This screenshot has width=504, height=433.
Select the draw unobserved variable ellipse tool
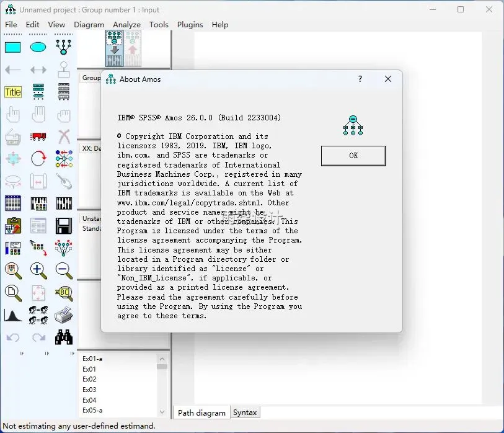click(38, 47)
